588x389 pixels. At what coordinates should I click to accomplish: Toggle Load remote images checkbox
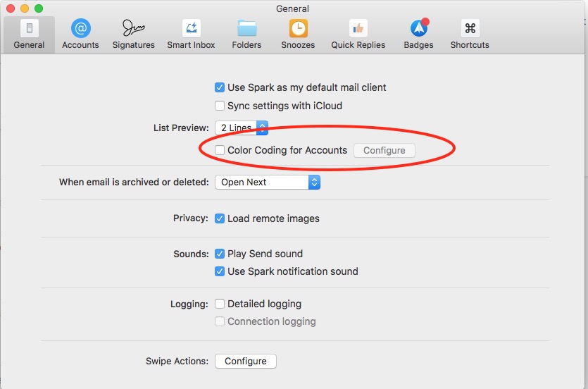220,218
